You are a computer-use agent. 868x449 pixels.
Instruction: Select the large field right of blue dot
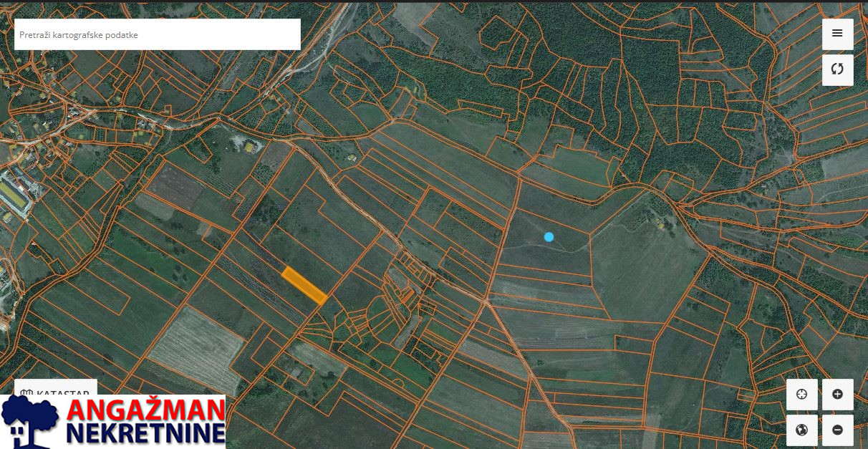coord(641,272)
